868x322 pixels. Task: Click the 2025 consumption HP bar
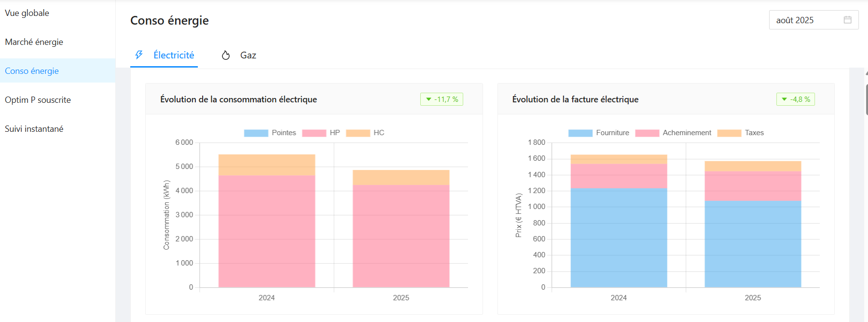coord(401,237)
